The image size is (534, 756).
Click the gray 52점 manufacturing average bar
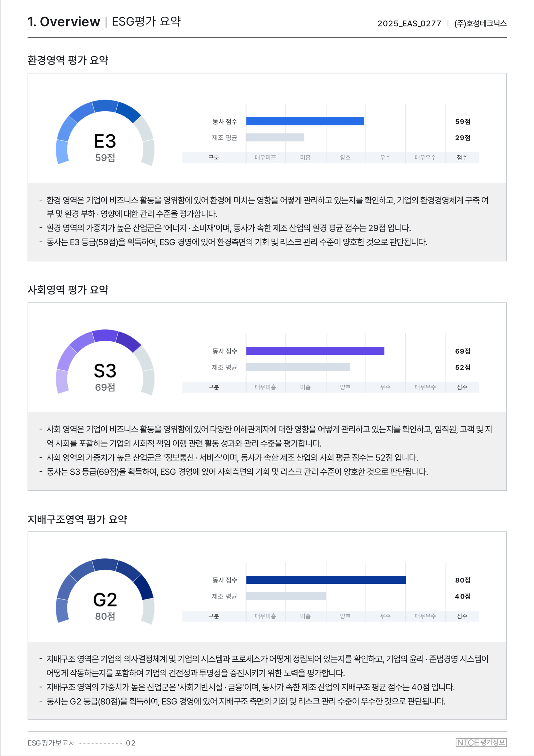[298, 367]
